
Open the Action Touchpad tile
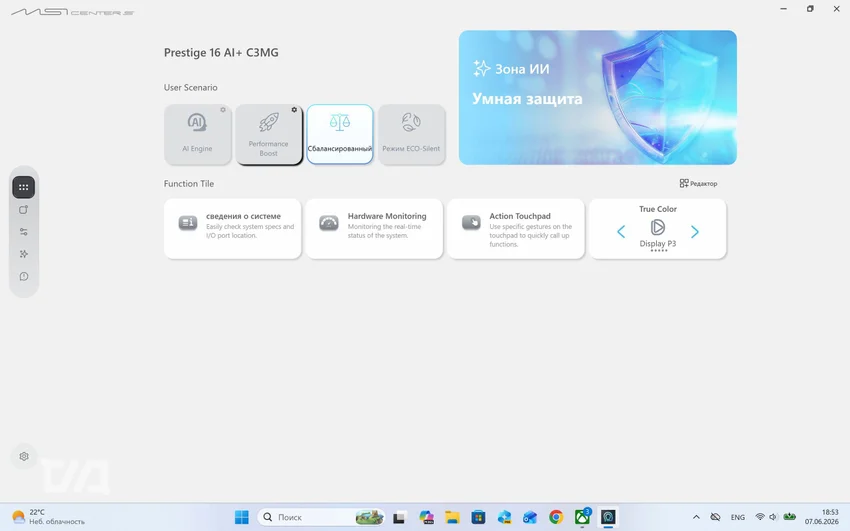point(516,229)
